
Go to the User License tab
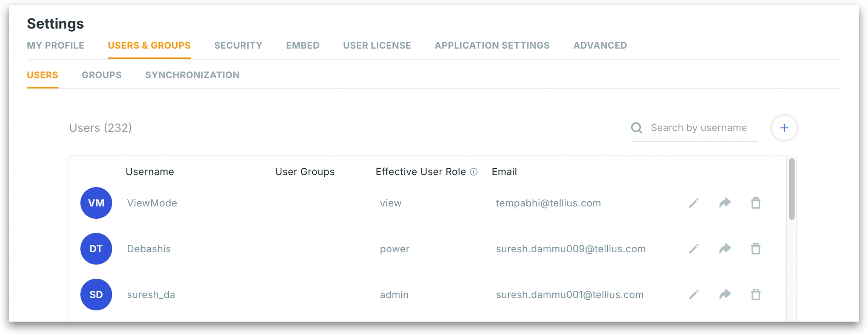point(377,46)
